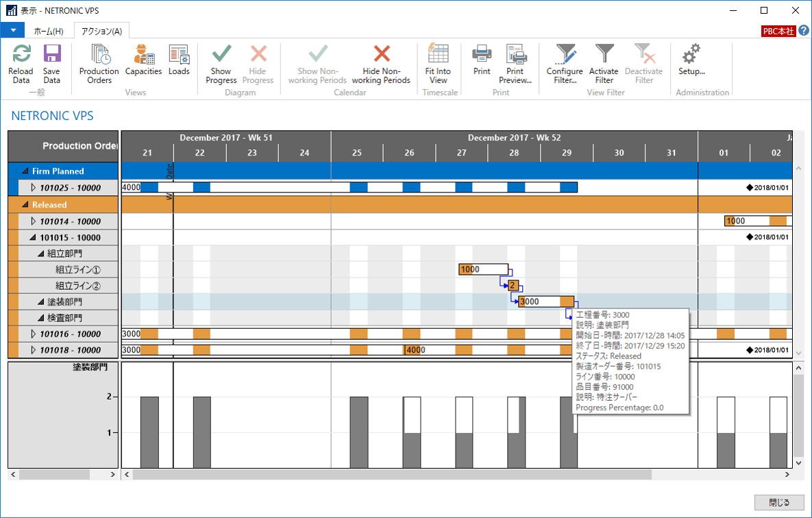The image size is (812, 518).
Task: Click the Save Data icon
Action: click(x=51, y=56)
